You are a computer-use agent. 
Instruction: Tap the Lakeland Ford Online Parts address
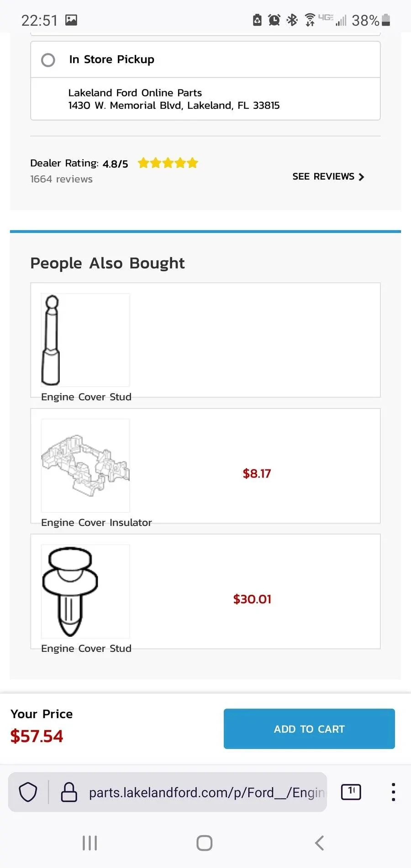pyautogui.click(x=174, y=99)
